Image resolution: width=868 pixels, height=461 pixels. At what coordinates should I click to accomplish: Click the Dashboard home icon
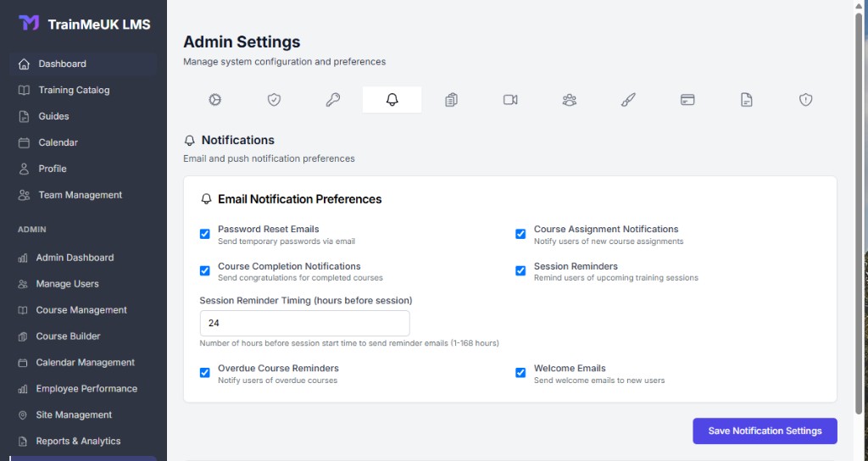[24, 64]
